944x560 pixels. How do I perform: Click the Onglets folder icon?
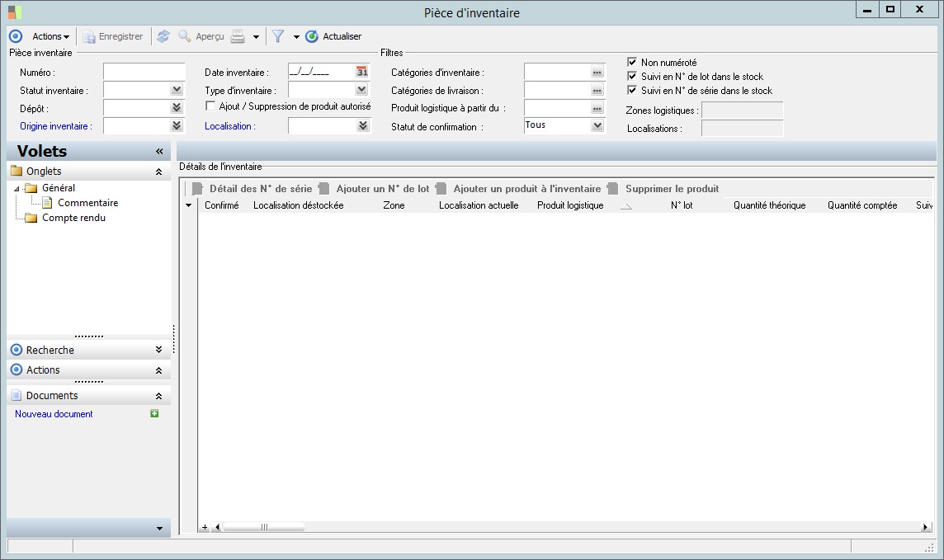click(17, 172)
